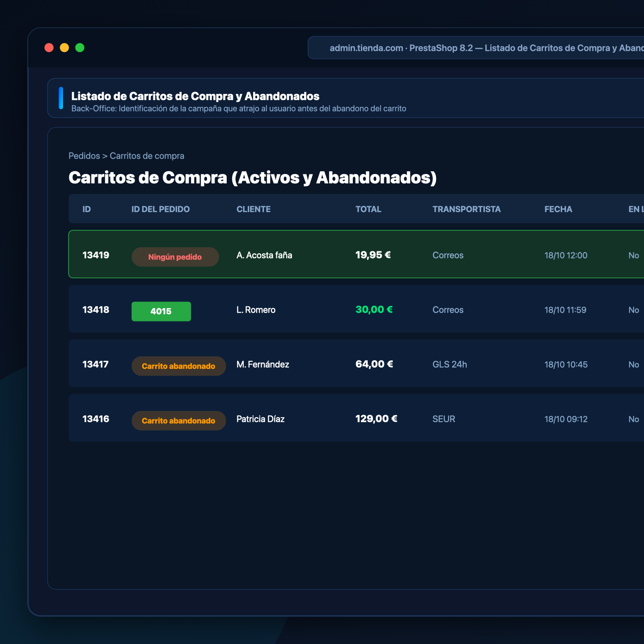
Task: Sort by FECHA column header
Action: tap(558, 209)
